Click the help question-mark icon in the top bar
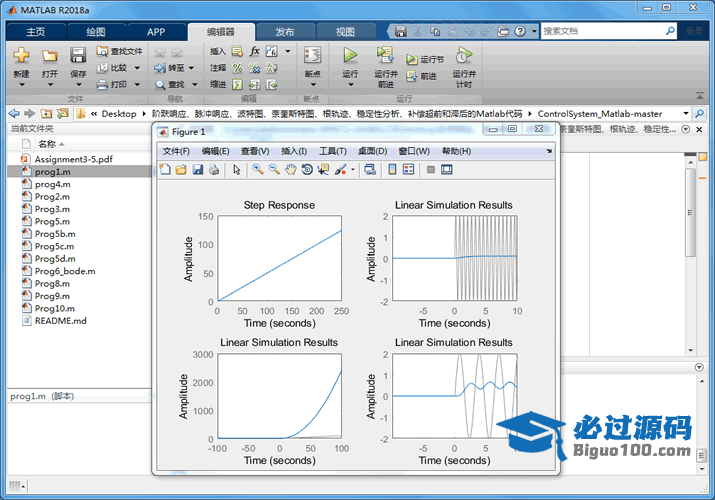This screenshot has height=500, width=715. click(520, 31)
